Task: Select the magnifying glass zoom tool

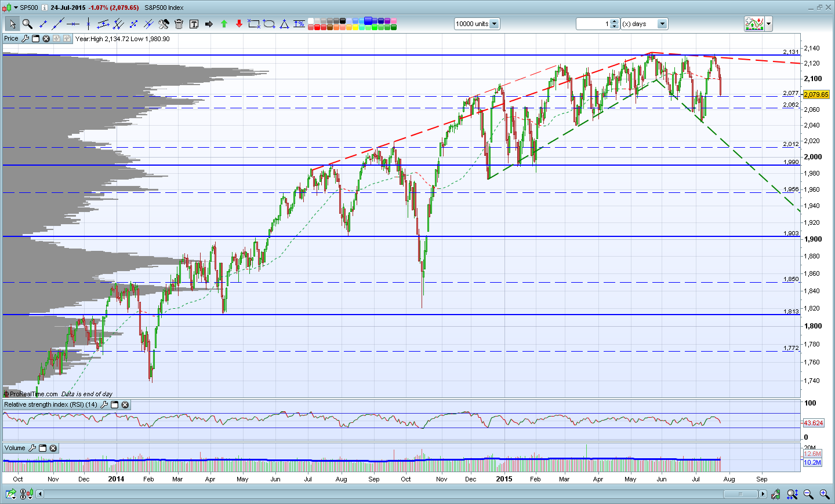Action: point(27,24)
